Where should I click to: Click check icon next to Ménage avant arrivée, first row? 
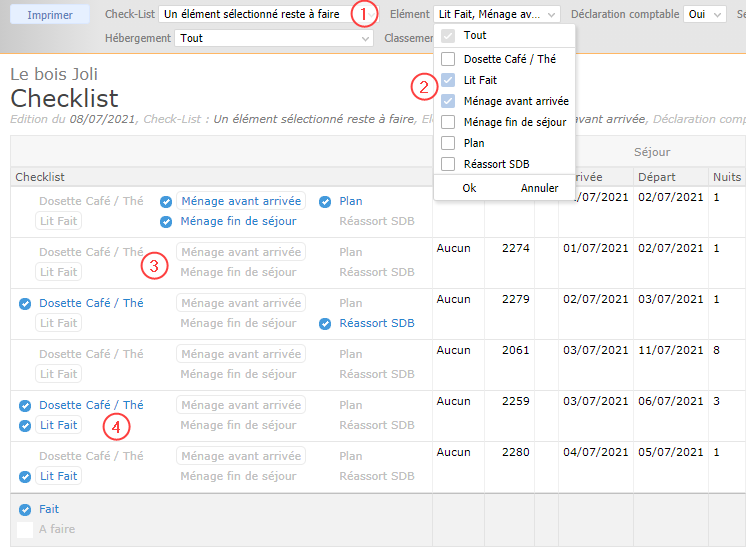166,201
